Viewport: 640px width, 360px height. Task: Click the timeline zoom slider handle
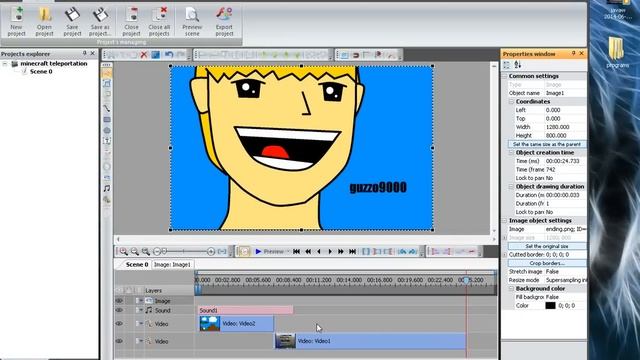[164, 252]
